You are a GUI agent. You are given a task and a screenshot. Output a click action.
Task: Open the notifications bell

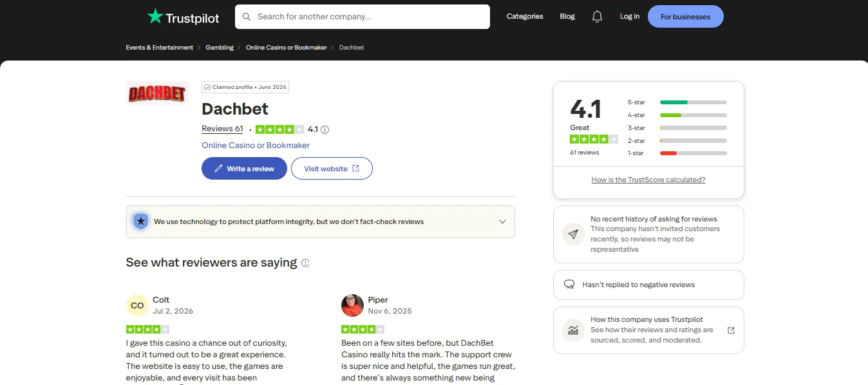pos(598,17)
